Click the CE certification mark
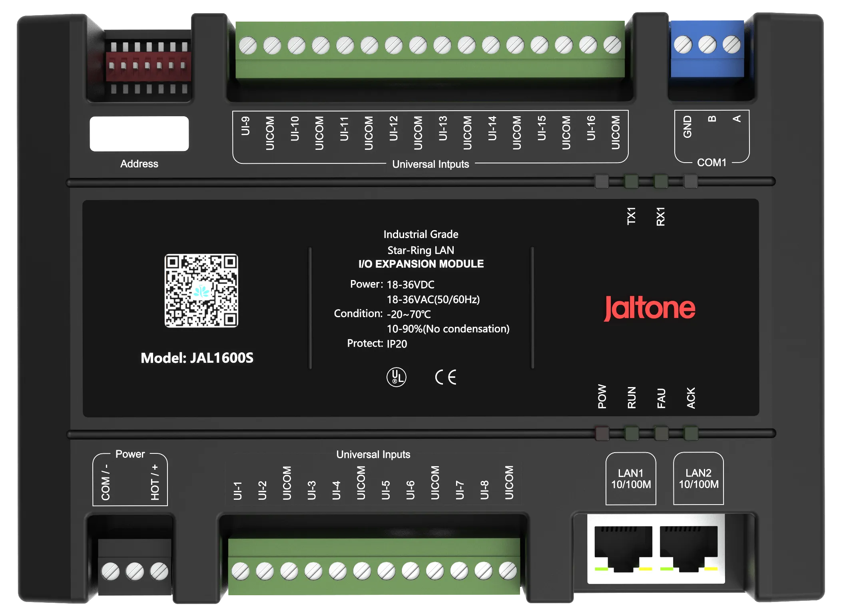The image size is (841, 616). pyautogui.click(x=446, y=377)
